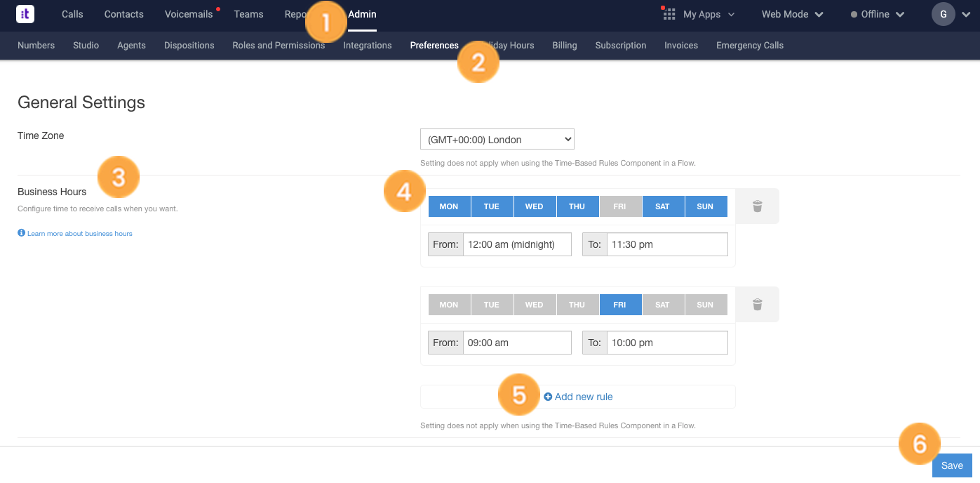Expand the My Apps menu
Viewport: 980px width, 483px height.
click(x=709, y=14)
